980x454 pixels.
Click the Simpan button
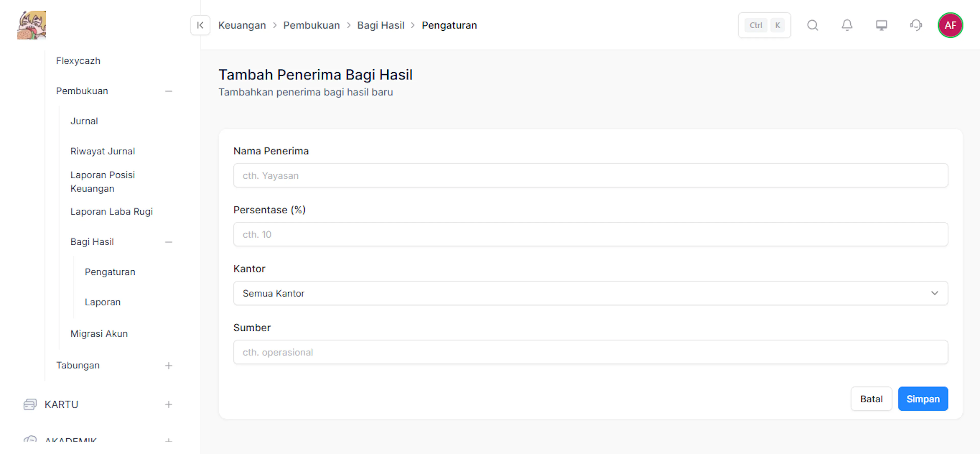923,398
